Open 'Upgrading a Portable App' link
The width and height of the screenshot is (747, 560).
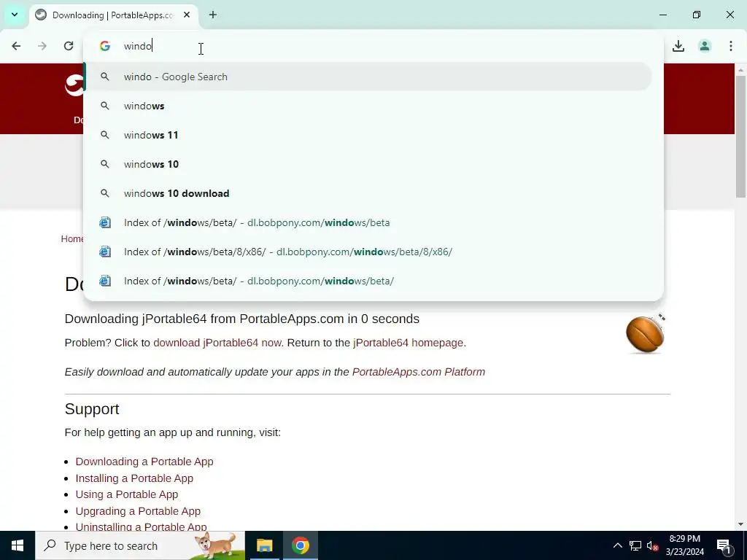(x=138, y=511)
